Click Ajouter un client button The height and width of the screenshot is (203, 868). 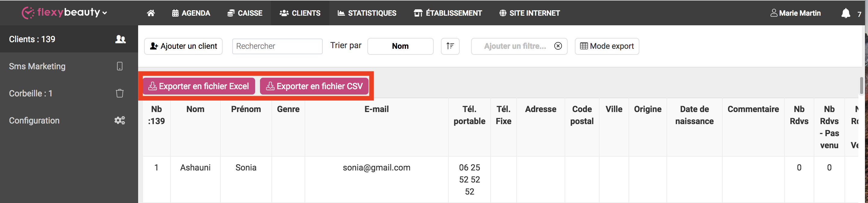click(x=183, y=46)
